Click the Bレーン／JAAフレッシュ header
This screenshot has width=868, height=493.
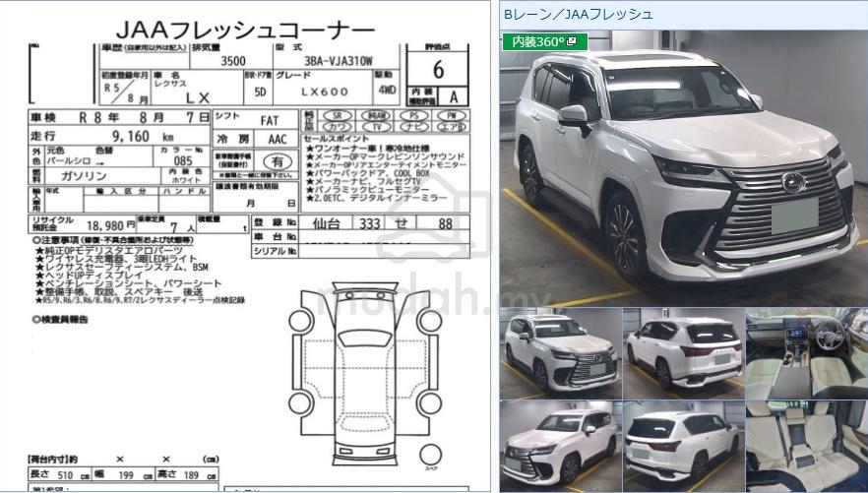point(578,14)
